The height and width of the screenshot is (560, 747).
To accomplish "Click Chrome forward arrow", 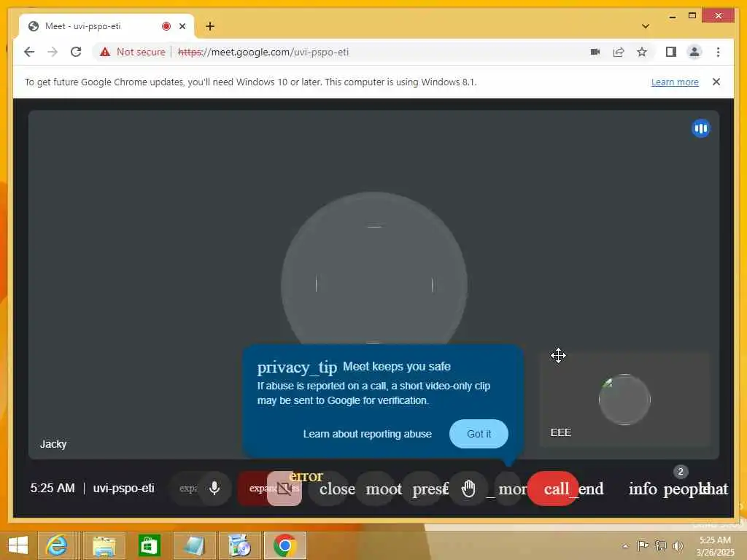I will tap(53, 52).
